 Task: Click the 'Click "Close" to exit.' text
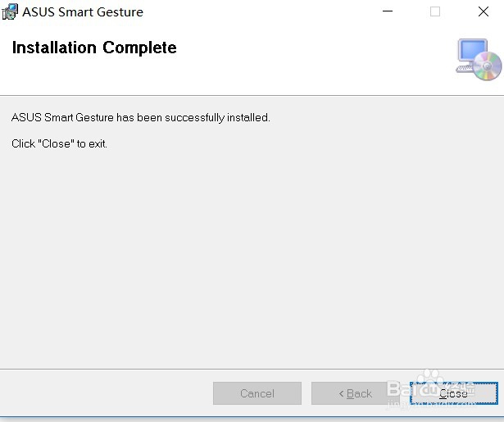click(59, 143)
